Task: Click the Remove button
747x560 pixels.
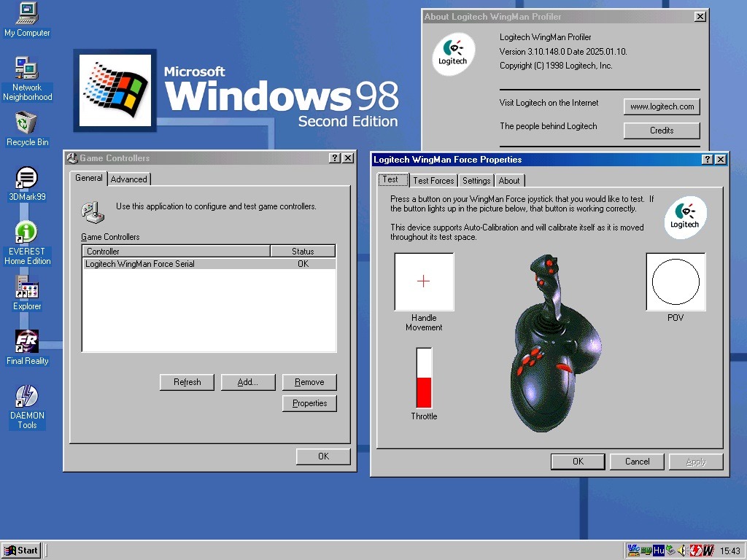Action: (x=309, y=382)
